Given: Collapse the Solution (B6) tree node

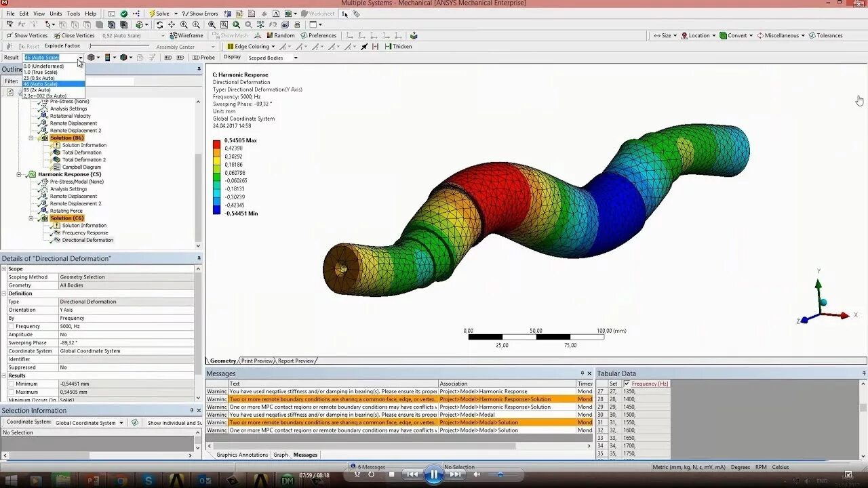Looking at the screenshot, I should (x=31, y=138).
